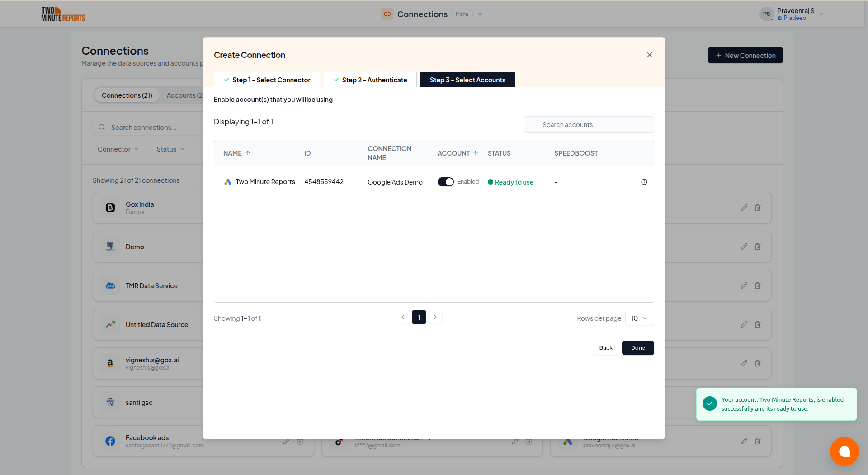Image resolution: width=868 pixels, height=475 pixels.
Task: Go to next page arrow in pagination
Action: (435, 317)
